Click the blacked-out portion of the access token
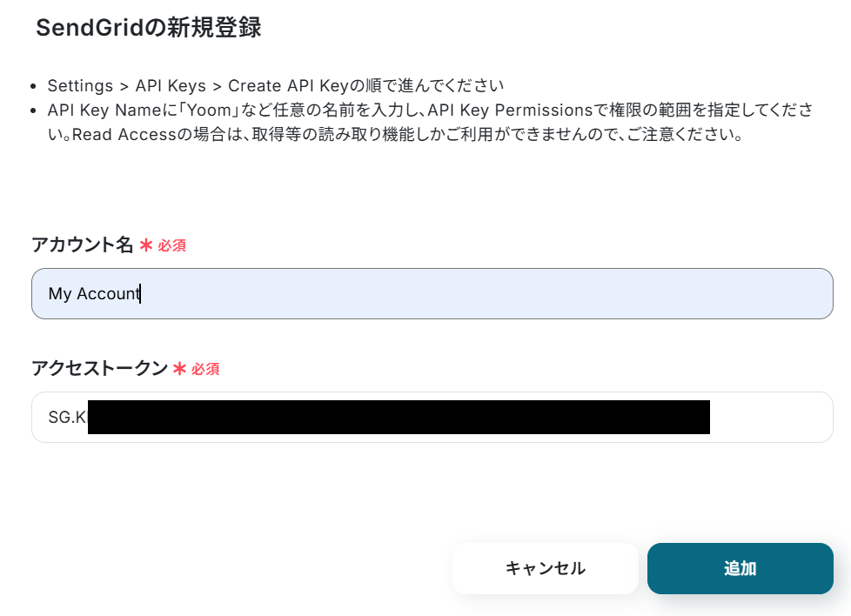 [x=399, y=417]
